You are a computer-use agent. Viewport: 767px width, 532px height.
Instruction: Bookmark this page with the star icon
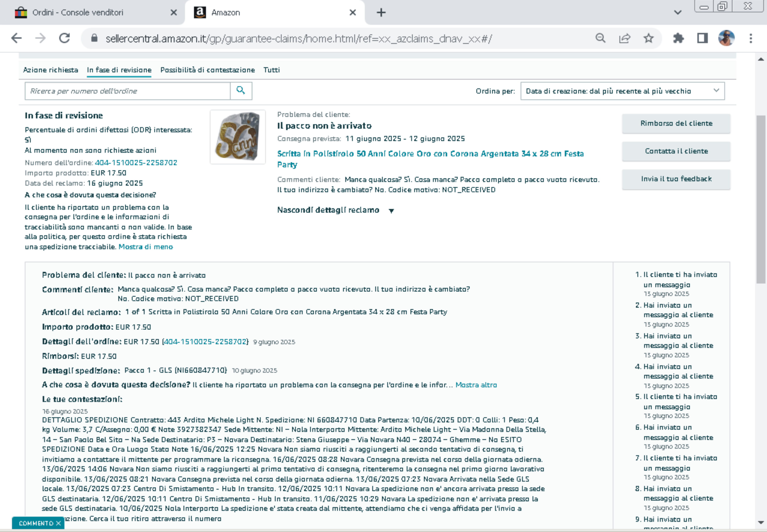coord(648,38)
